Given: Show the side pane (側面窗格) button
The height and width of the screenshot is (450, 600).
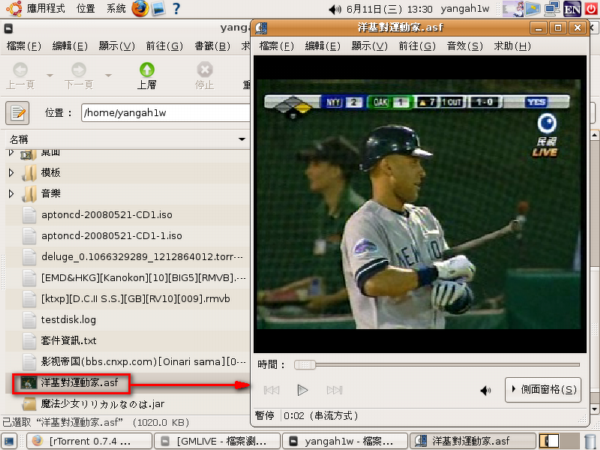Looking at the screenshot, I should tap(543, 390).
